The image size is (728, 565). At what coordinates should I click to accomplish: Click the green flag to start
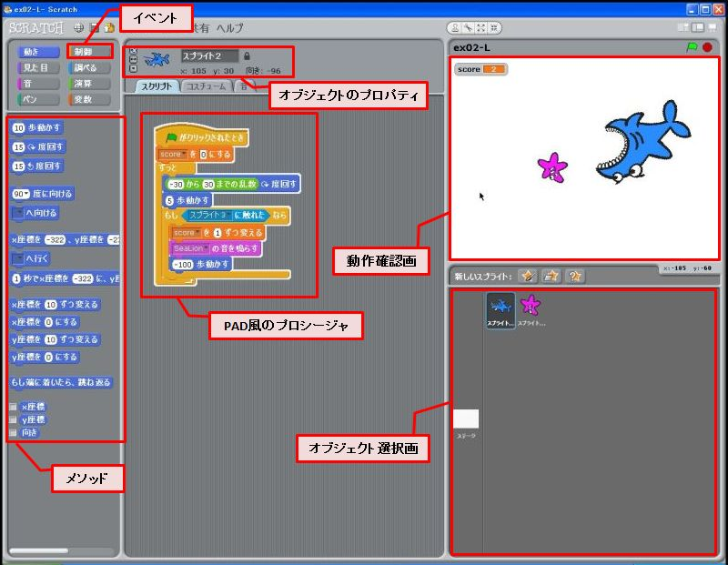click(x=692, y=47)
